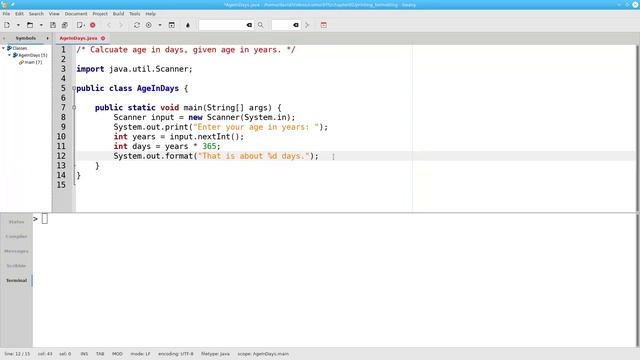Select the AgeInDays.java editor tab
This screenshot has width=640, height=360.
click(x=78, y=38)
